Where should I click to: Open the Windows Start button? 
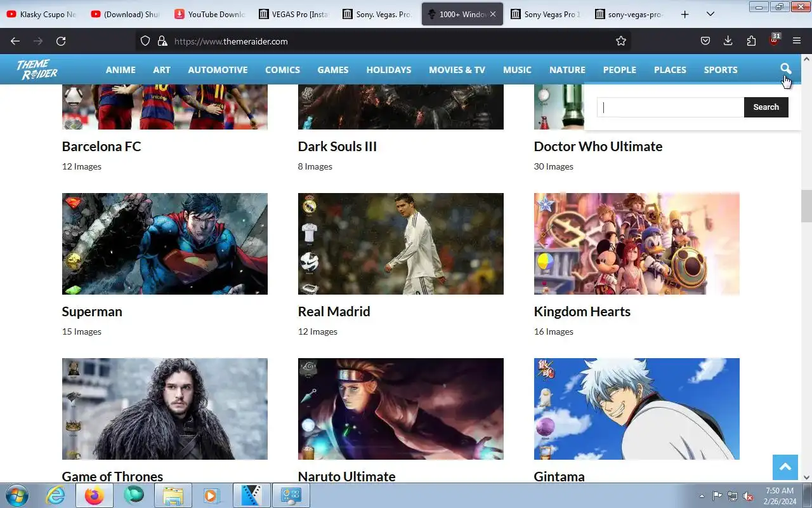tap(16, 495)
